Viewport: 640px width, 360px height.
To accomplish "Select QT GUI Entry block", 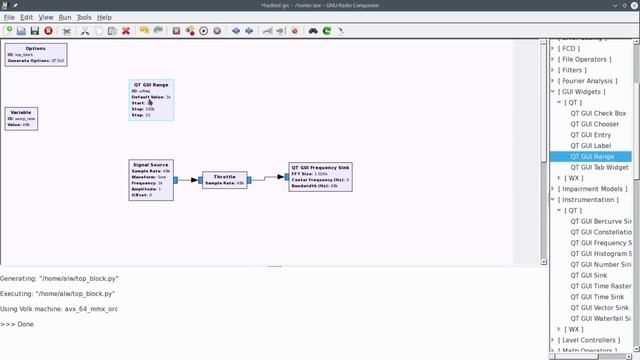I will click(x=591, y=135).
